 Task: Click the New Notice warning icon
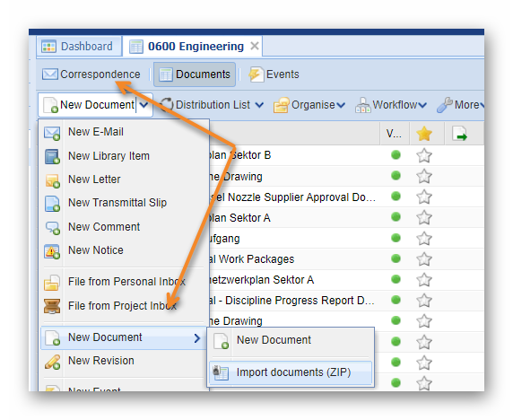tap(52, 251)
